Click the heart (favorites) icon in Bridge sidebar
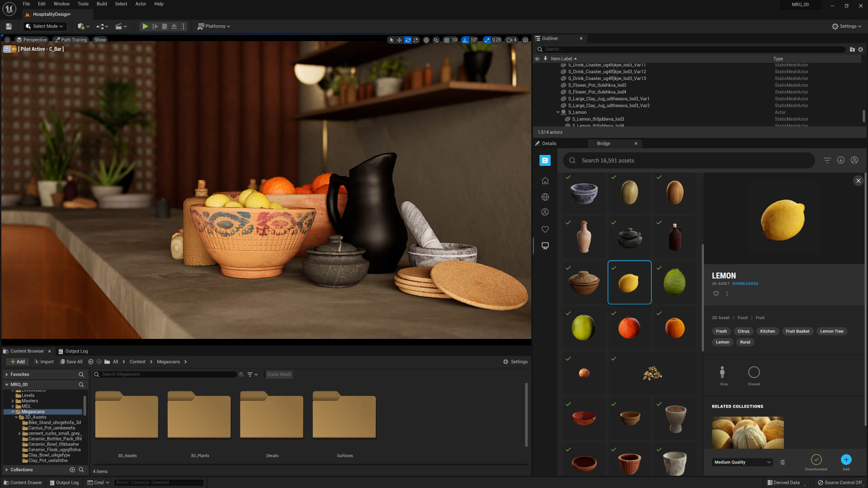This screenshot has width=868, height=488. [x=545, y=229]
